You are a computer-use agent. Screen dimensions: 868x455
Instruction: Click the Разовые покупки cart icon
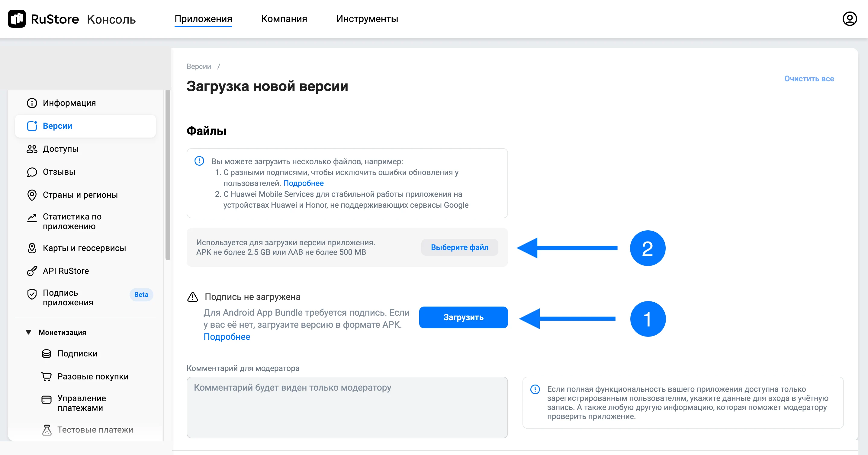coord(47,376)
